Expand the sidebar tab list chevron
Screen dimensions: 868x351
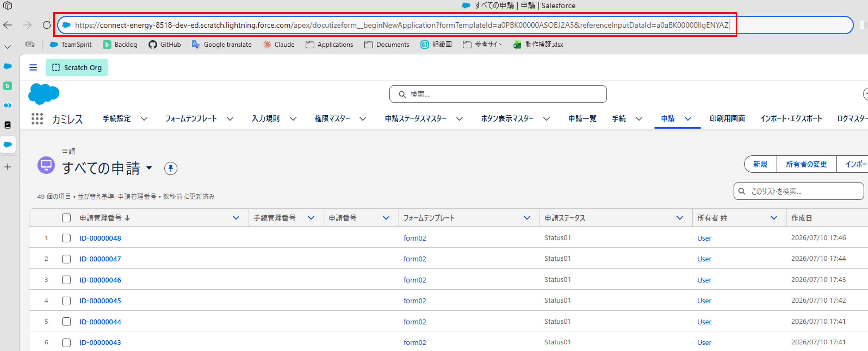7,47
